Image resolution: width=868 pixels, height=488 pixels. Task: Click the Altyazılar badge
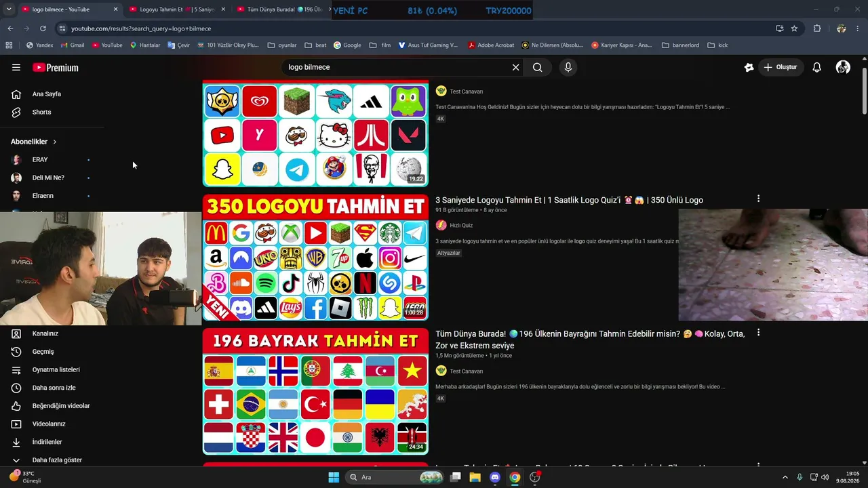449,253
